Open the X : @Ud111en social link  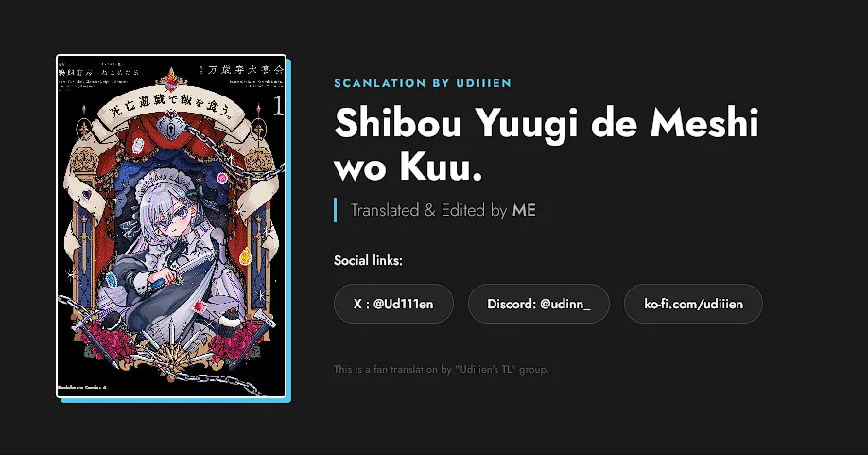[393, 304]
